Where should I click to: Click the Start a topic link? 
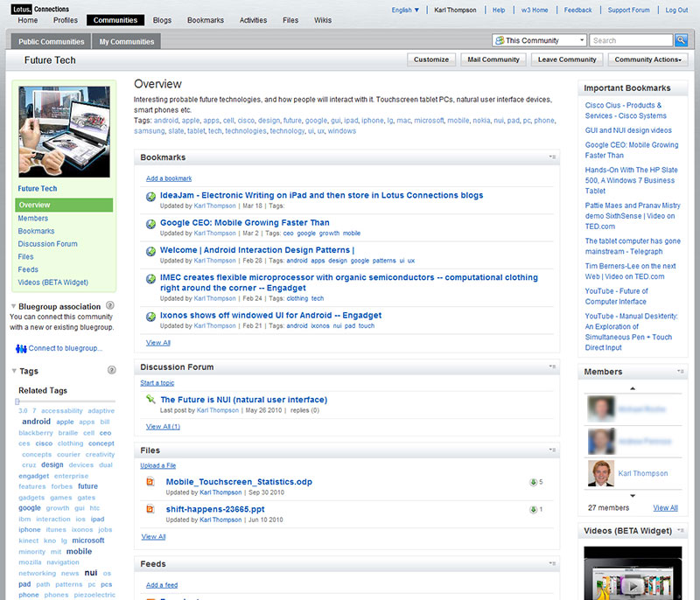pos(157,383)
